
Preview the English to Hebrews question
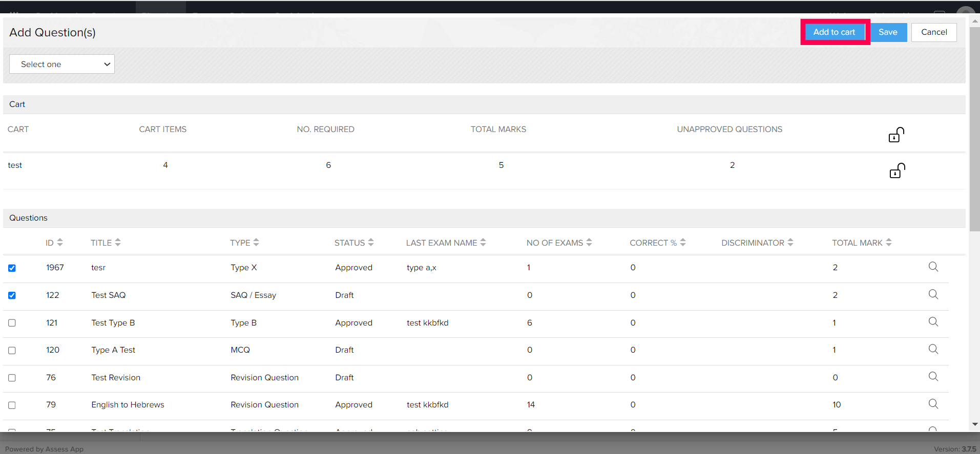tap(933, 404)
